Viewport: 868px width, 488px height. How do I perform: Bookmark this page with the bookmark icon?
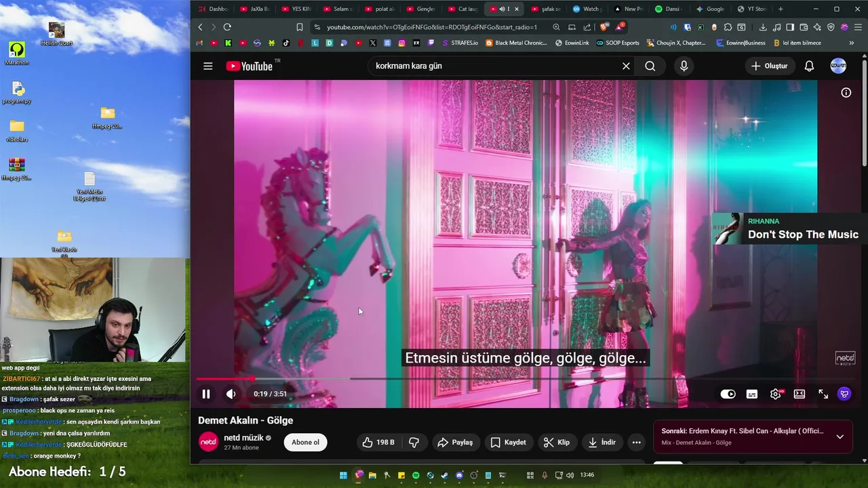300,27
